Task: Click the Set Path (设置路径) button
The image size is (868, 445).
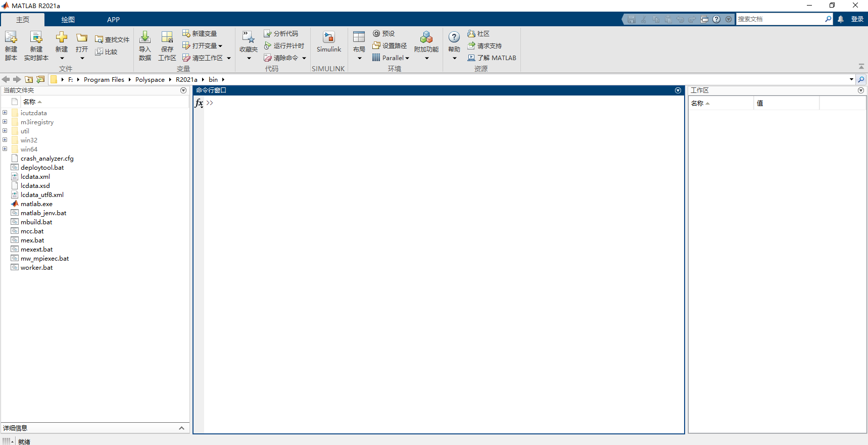Action: click(390, 45)
